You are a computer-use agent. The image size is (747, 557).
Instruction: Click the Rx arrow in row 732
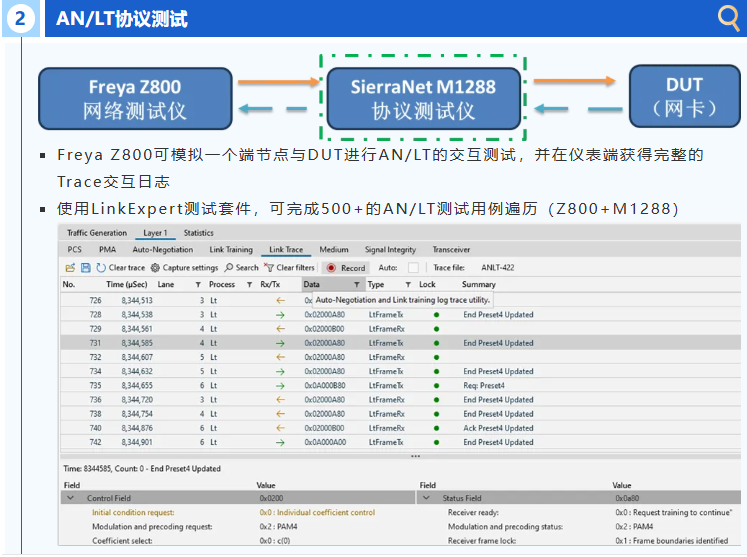(281, 357)
